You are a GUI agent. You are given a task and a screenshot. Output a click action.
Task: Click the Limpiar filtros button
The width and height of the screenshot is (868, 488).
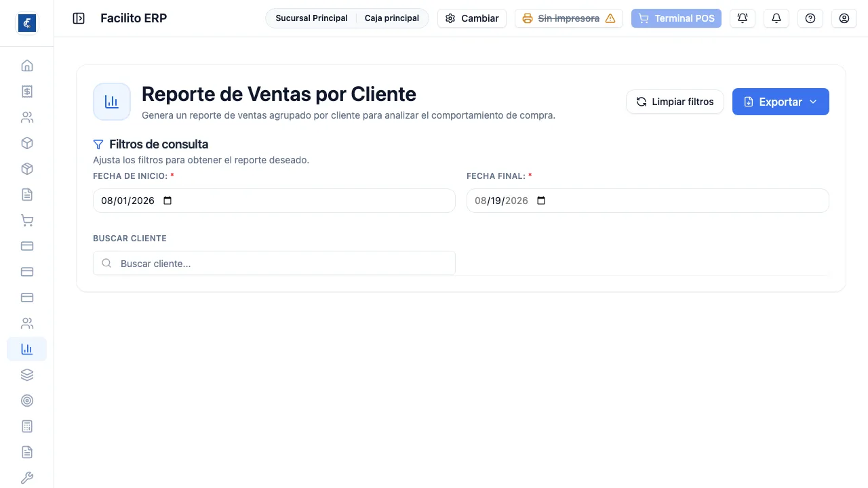point(675,102)
